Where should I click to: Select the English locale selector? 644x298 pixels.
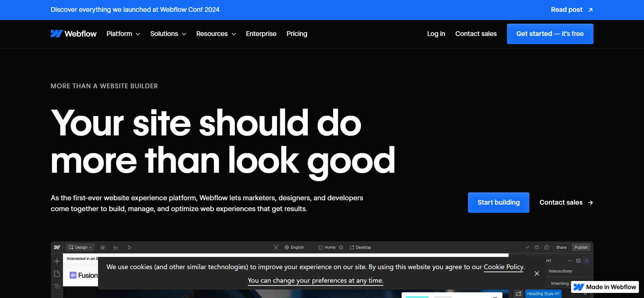pos(294,247)
